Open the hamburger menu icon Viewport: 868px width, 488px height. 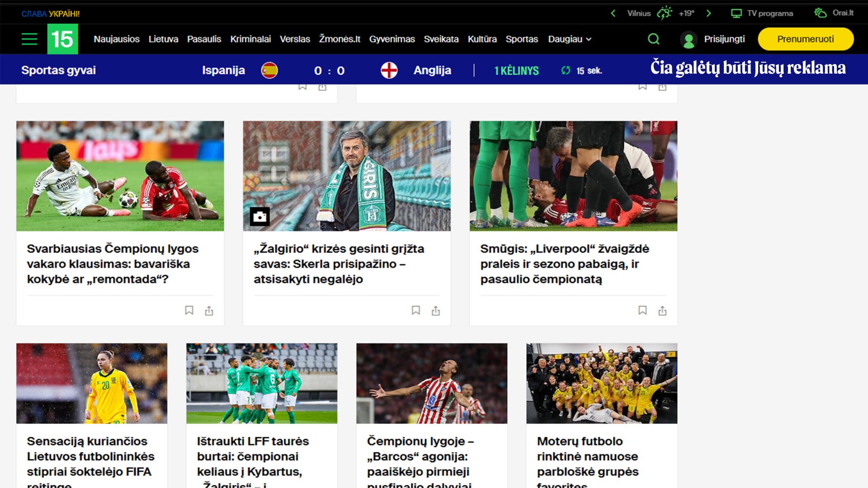point(29,39)
